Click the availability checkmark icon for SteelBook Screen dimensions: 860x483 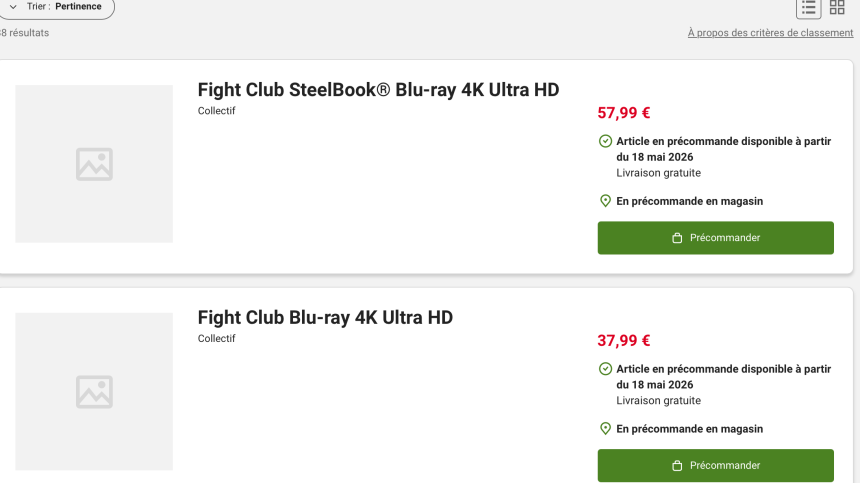click(605, 141)
